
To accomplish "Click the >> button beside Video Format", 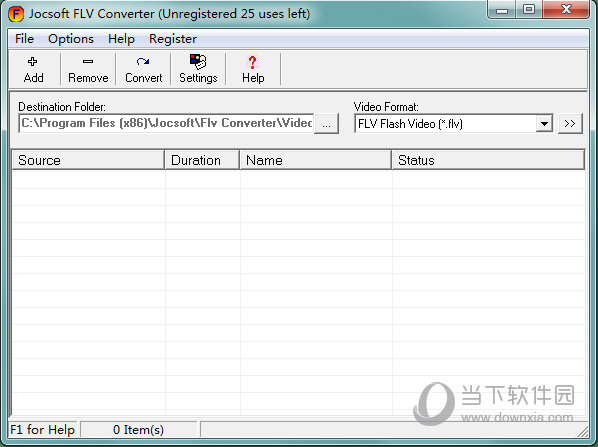I will tap(570, 124).
